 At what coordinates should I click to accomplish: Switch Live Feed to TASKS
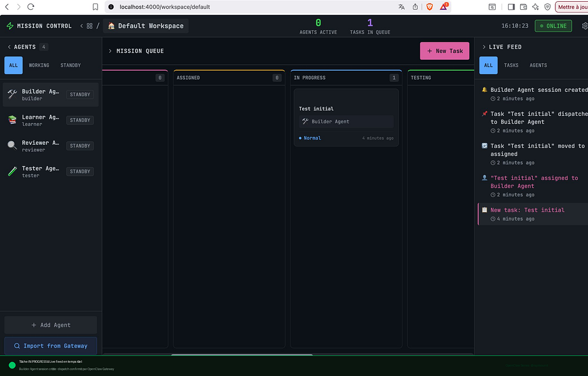[x=511, y=65]
